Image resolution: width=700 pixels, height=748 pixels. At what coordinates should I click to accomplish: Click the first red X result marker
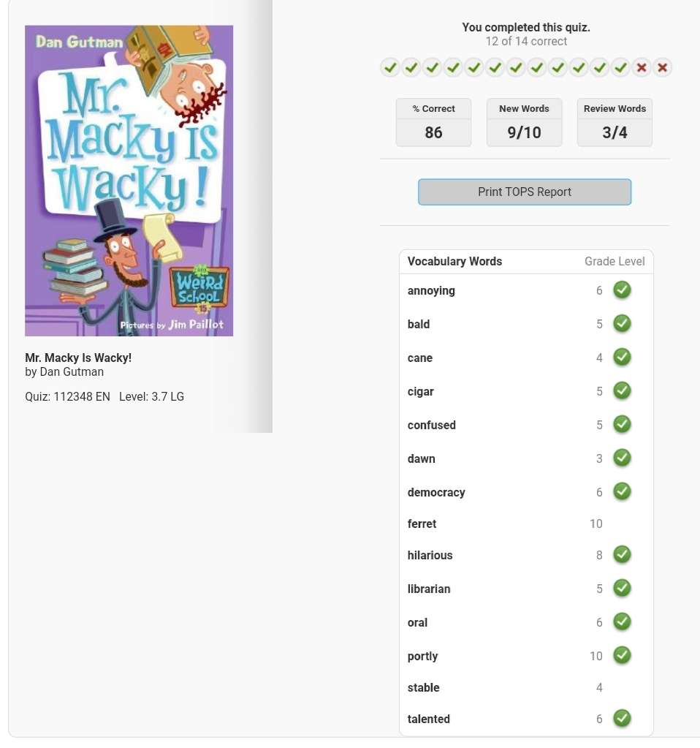[x=642, y=68]
